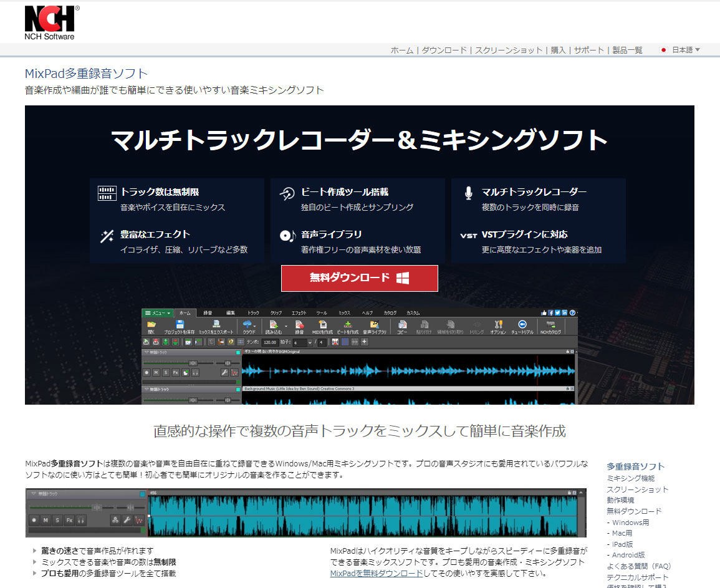720x588 pixels.
Task: Select the エフェクト ribbon tab
Action: coord(299,313)
